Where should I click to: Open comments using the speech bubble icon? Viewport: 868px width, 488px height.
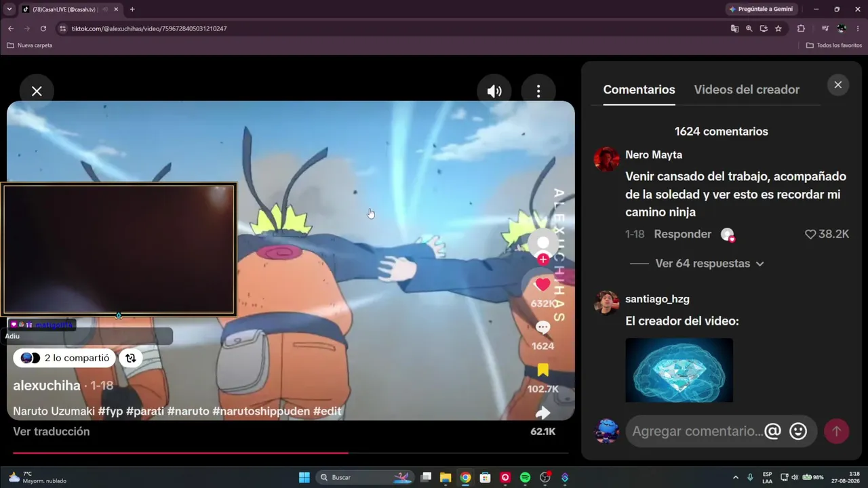tap(542, 328)
